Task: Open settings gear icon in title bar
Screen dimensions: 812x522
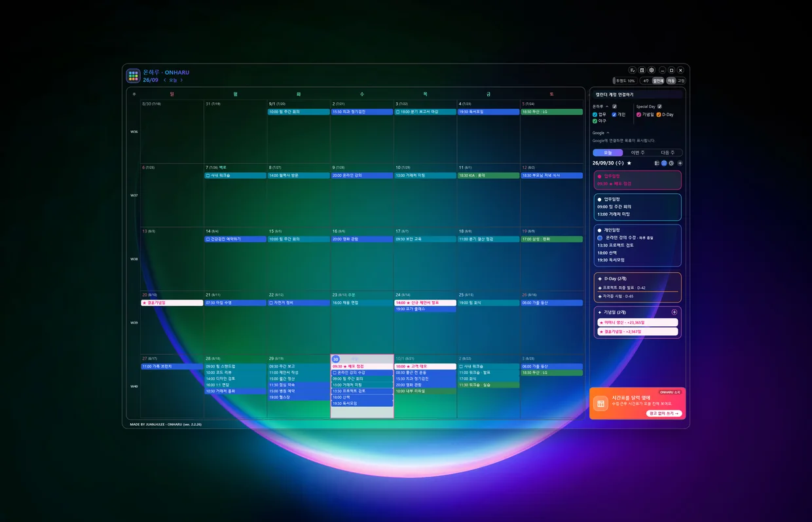Action: pyautogui.click(x=652, y=70)
